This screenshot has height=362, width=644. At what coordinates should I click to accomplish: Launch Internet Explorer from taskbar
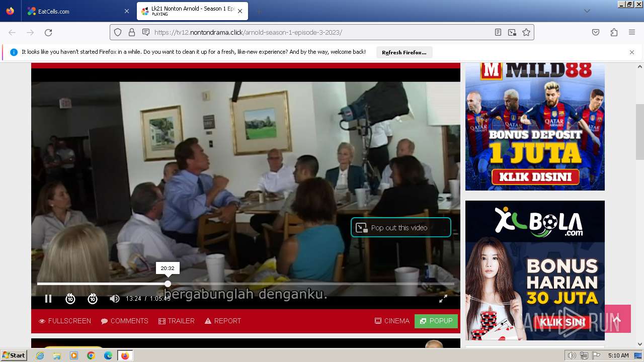point(40,355)
